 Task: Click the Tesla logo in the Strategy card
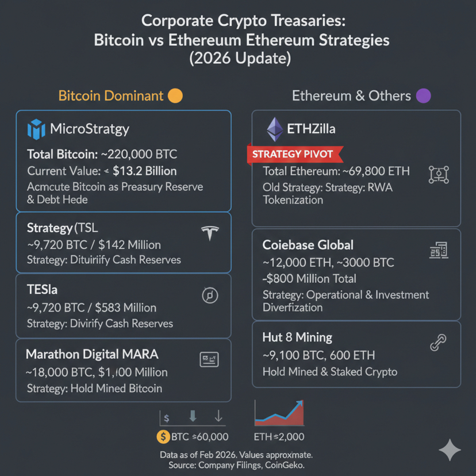click(x=210, y=233)
